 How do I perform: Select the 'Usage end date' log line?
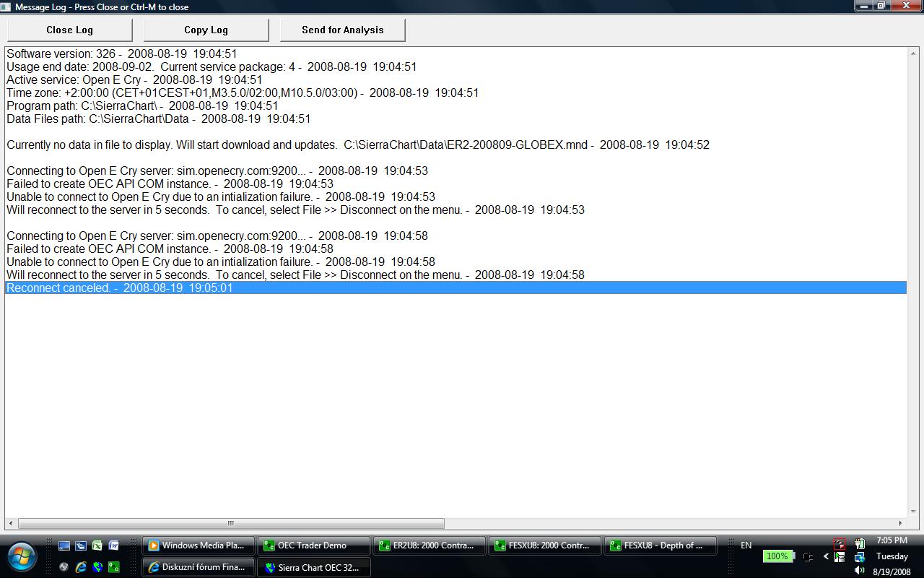click(x=456, y=66)
